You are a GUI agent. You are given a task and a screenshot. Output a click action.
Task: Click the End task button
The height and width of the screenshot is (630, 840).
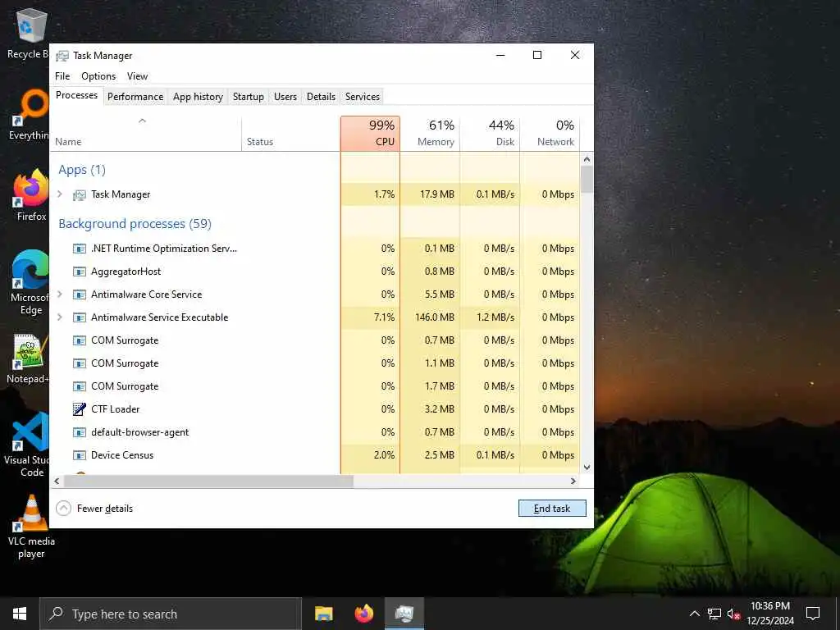click(x=552, y=509)
